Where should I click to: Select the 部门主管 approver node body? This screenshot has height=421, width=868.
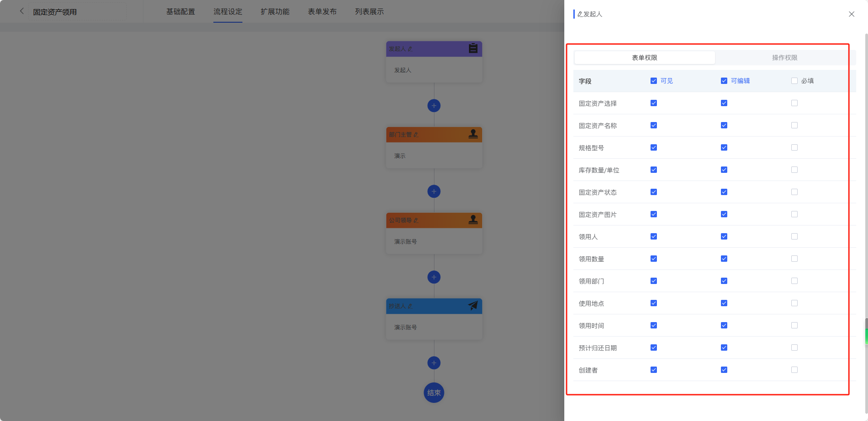click(434, 156)
